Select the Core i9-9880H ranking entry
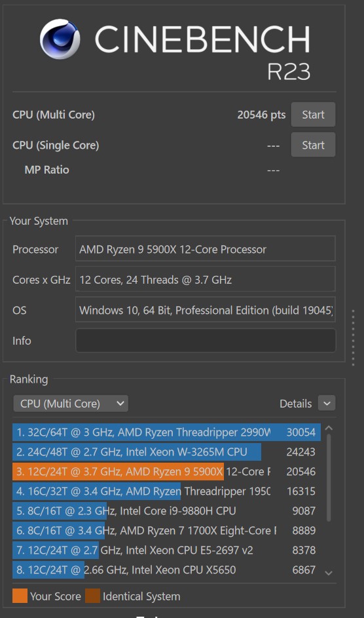Viewport: 364px width, 618px height. tap(166, 511)
